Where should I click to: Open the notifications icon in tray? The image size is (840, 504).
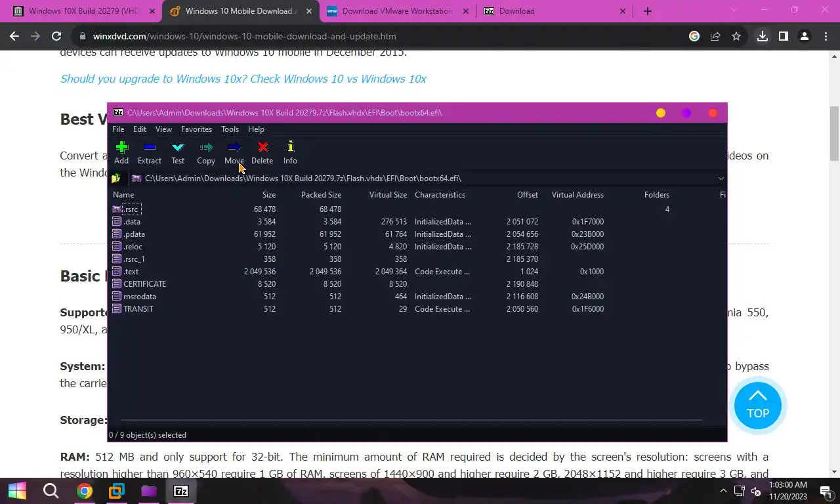click(824, 491)
